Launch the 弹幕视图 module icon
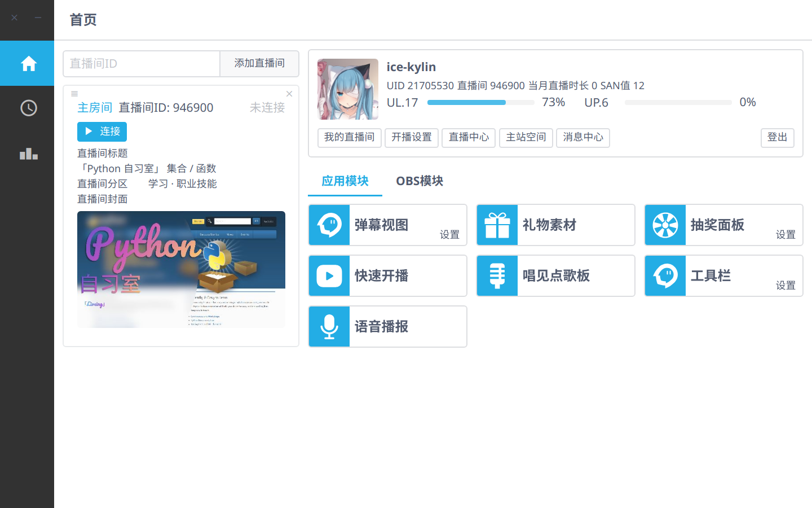Image resolution: width=812 pixels, height=508 pixels. point(329,225)
